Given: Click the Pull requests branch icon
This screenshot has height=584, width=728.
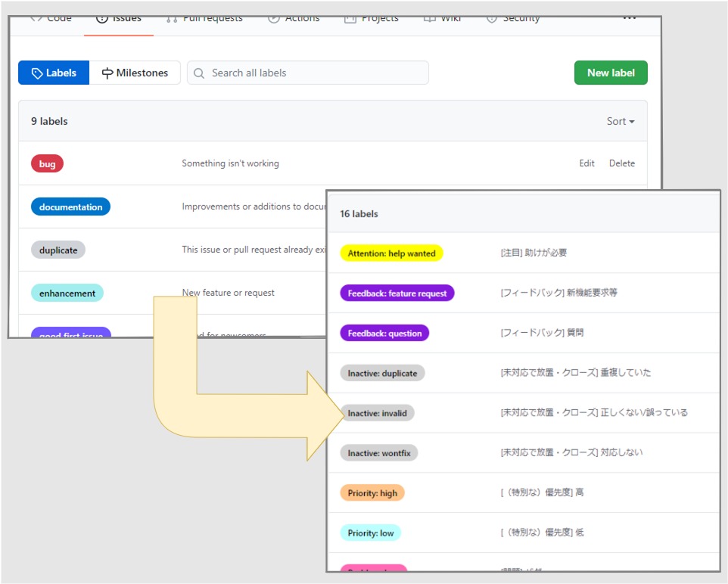Looking at the screenshot, I should point(171,17).
